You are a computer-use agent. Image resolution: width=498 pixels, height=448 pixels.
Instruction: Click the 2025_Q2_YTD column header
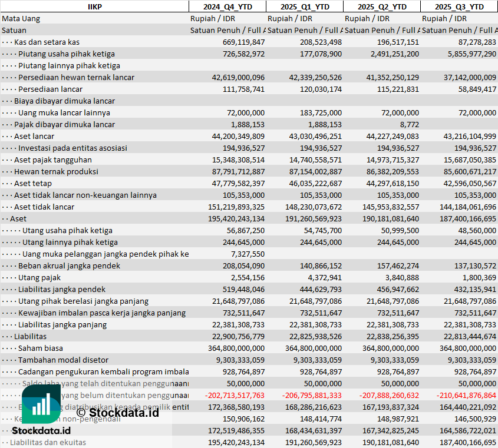pyautogui.click(x=381, y=6)
